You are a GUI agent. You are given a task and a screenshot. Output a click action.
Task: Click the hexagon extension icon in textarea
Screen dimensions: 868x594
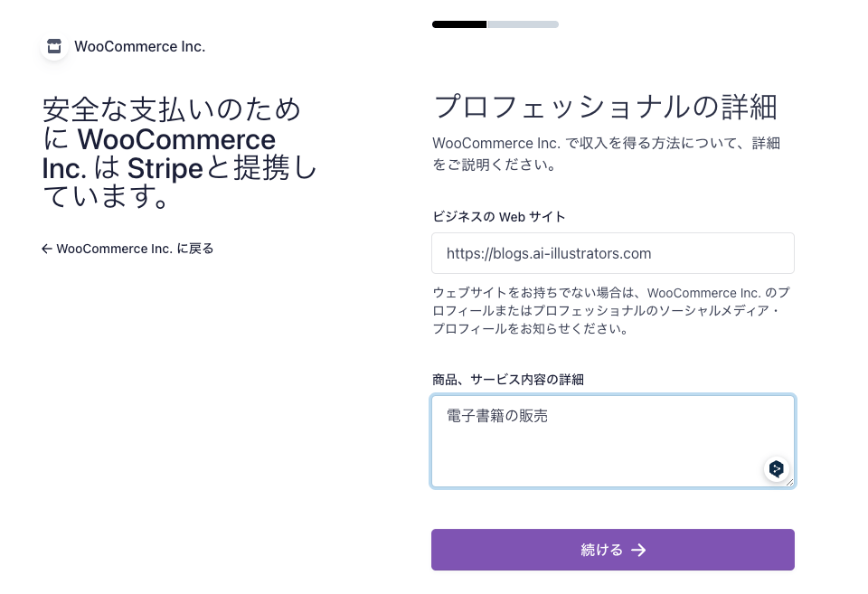click(x=776, y=468)
